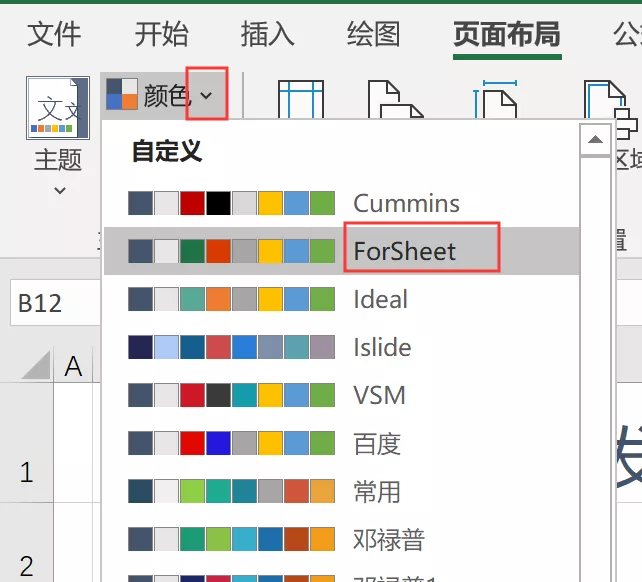Open the 主题 themes gallery icon
This screenshot has width=642, height=582.
click(x=58, y=108)
